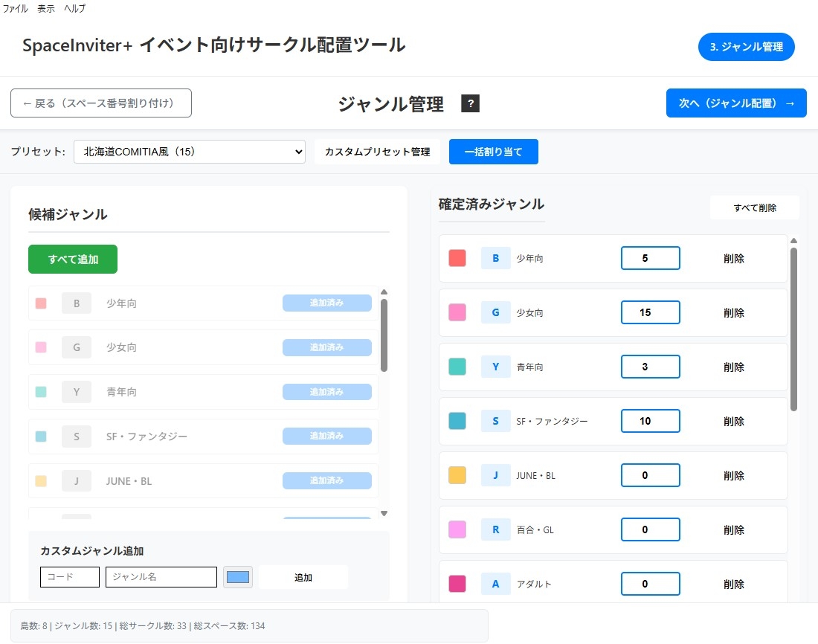The image size is (818, 644).
Task: Open the custom genre color picker
Action: pyautogui.click(x=238, y=577)
